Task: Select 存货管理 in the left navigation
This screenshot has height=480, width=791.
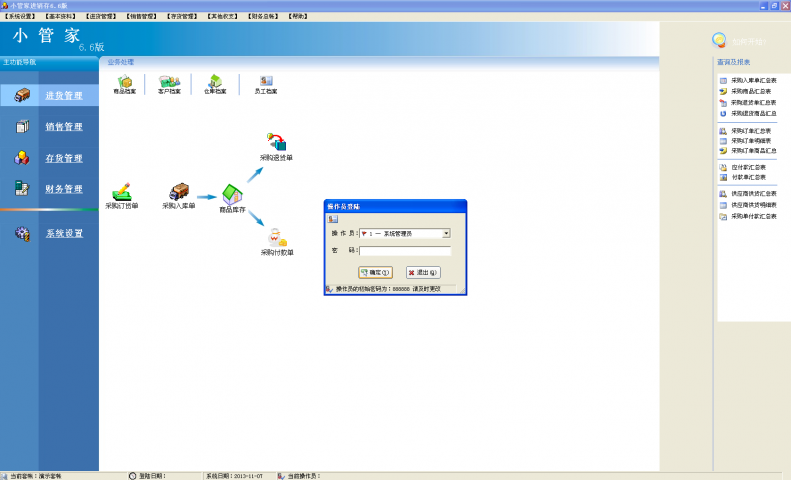Action: click(64, 158)
